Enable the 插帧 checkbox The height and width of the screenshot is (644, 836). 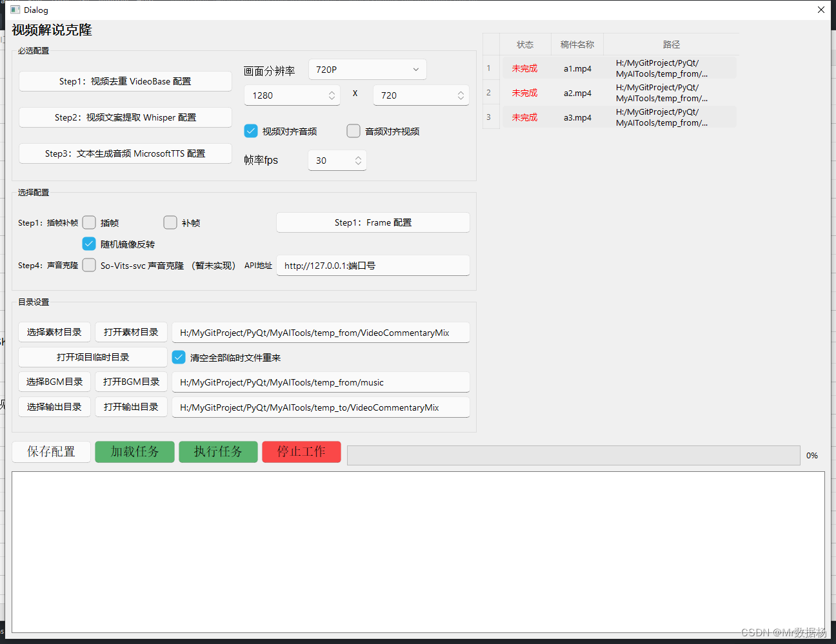point(89,222)
